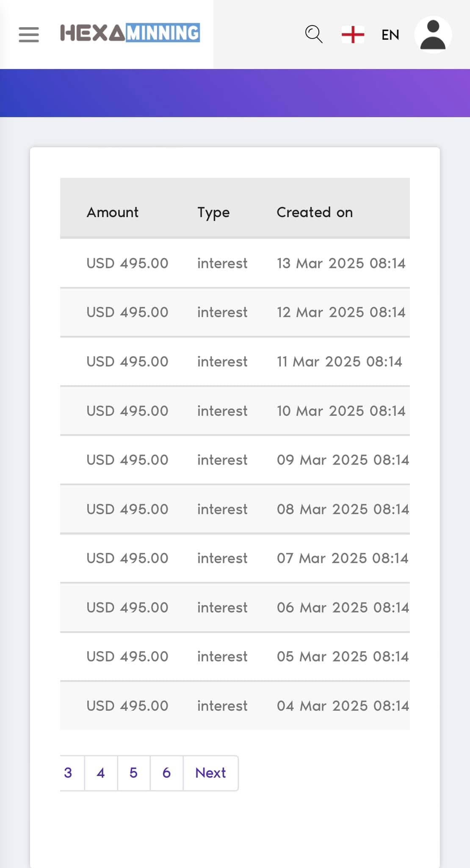Select the 12 Mar 2025 interest row
The height and width of the screenshot is (868, 470).
pyautogui.click(x=235, y=312)
